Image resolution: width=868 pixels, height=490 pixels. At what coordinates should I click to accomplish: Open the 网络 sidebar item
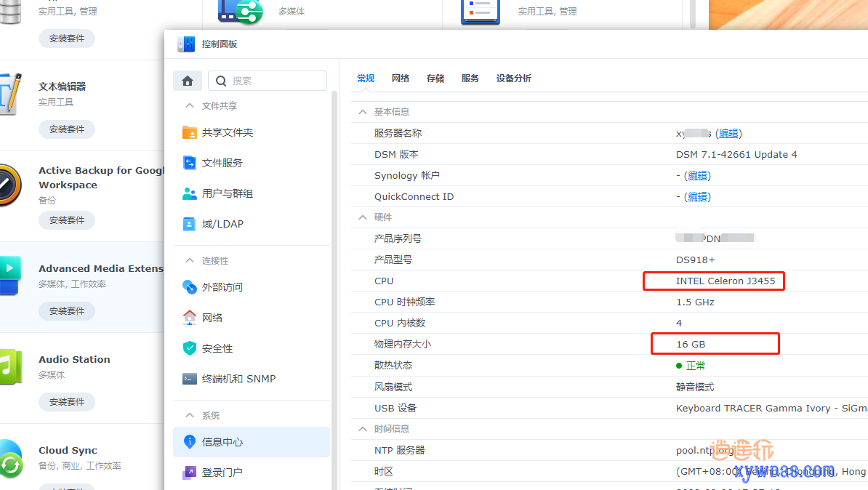point(211,317)
